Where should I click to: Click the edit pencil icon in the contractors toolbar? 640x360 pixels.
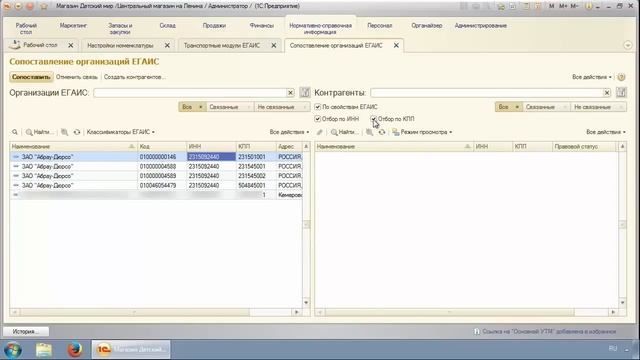(x=320, y=132)
